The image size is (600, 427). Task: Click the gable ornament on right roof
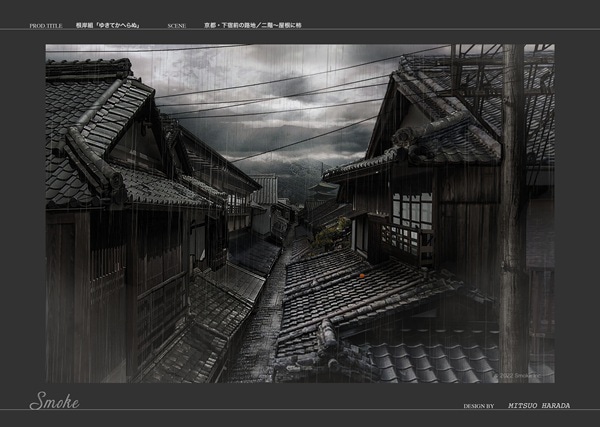[x=405, y=136]
